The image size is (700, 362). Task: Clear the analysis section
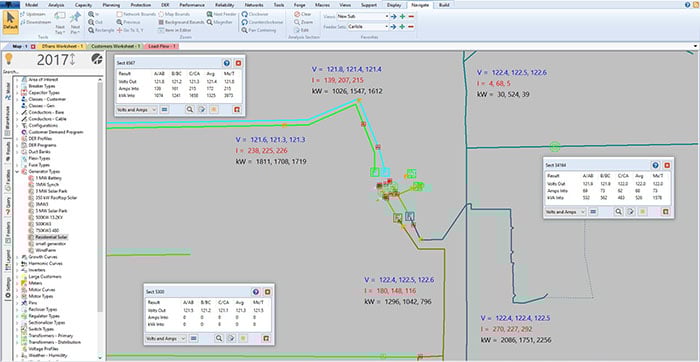click(x=303, y=14)
